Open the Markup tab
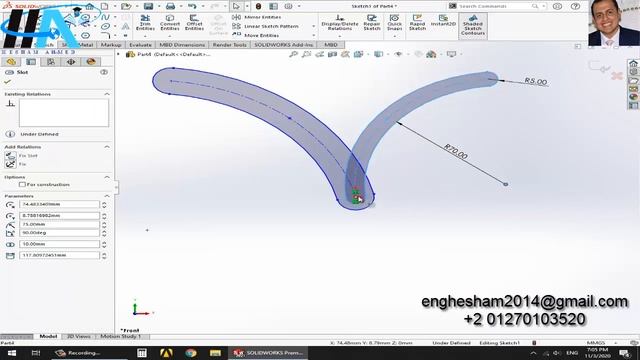The height and width of the screenshot is (360, 640). [111, 45]
